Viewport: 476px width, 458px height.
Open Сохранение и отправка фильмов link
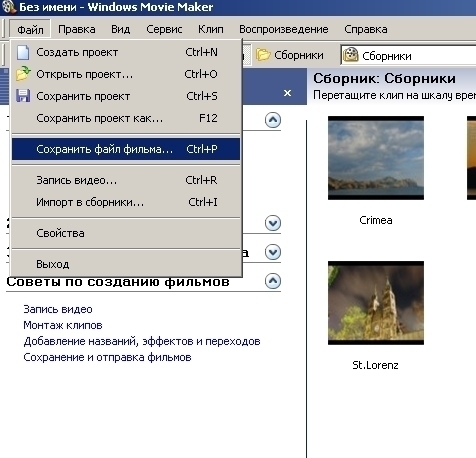point(107,357)
